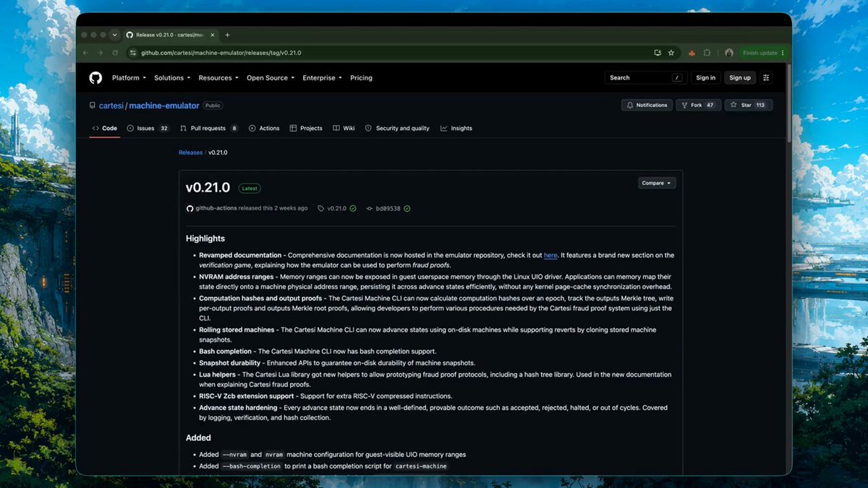Open the browser extensions puzzle icon
868x488 pixels.
point(707,53)
